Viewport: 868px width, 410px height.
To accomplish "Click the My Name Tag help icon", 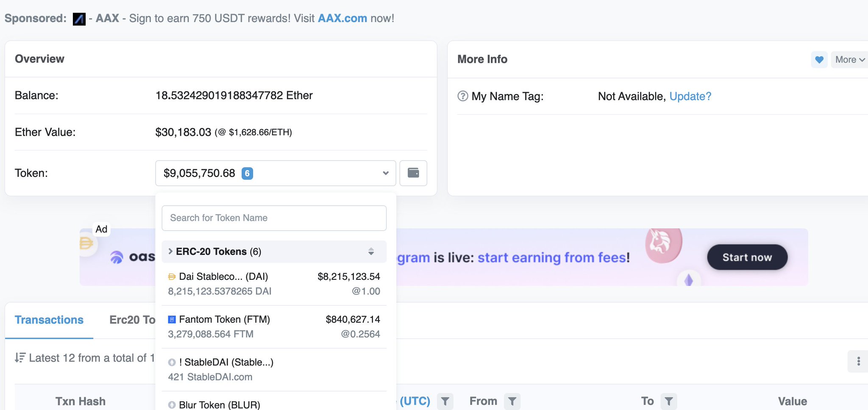I will pyautogui.click(x=463, y=96).
